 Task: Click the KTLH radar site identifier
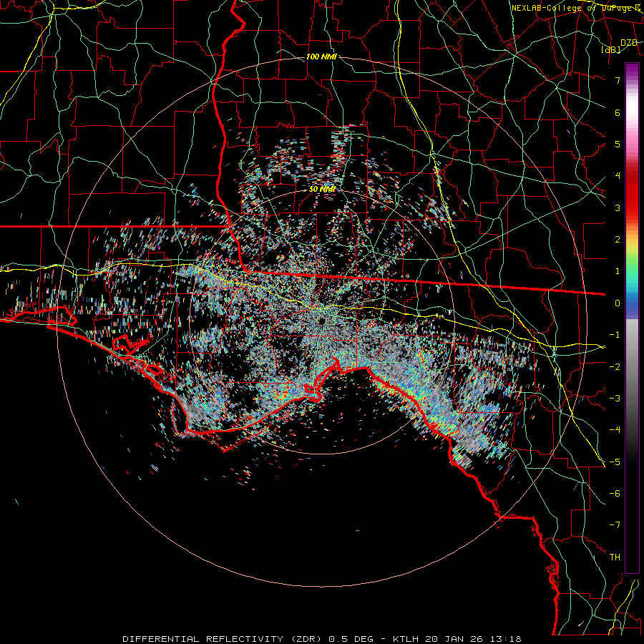406,639
